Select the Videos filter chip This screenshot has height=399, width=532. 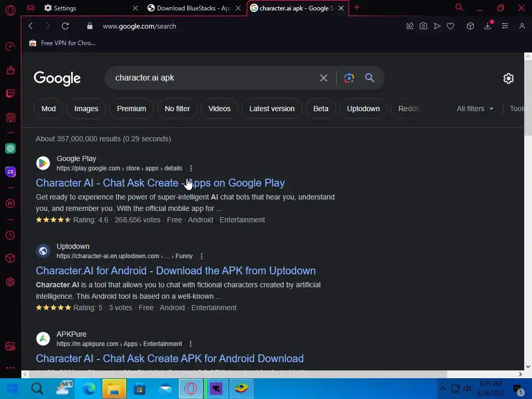[219, 109]
